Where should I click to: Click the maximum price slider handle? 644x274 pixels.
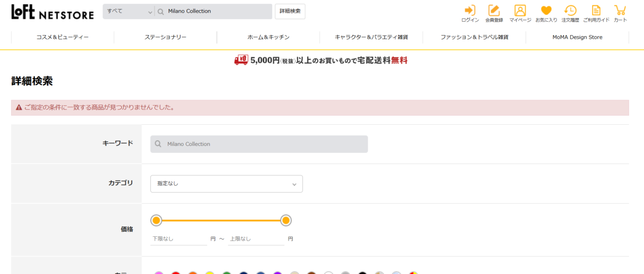coord(286,220)
